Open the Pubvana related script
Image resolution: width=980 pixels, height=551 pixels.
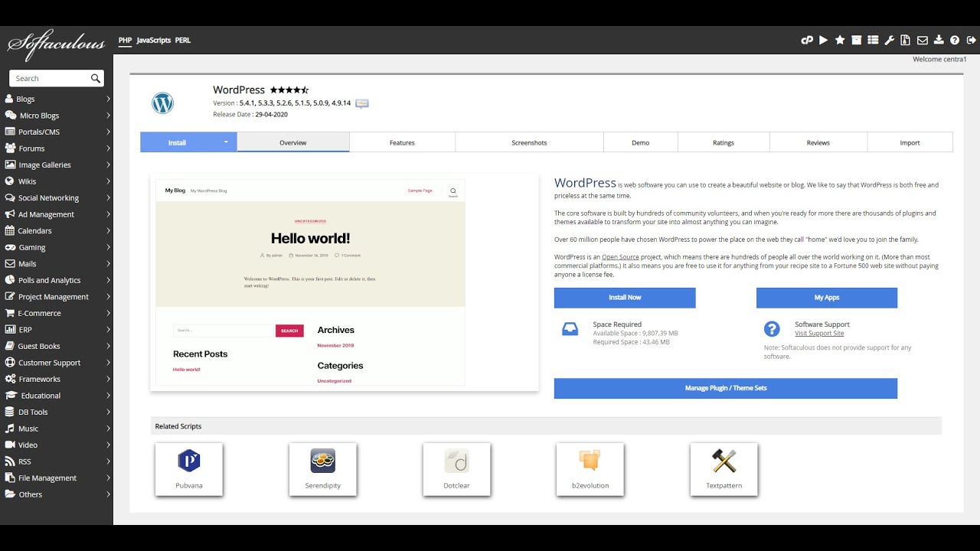pos(189,469)
